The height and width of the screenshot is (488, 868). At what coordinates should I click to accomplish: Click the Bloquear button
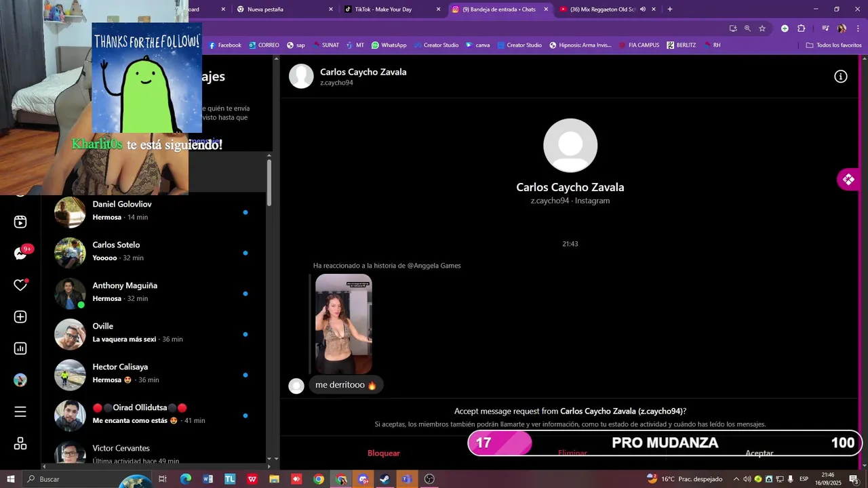[384, 453]
